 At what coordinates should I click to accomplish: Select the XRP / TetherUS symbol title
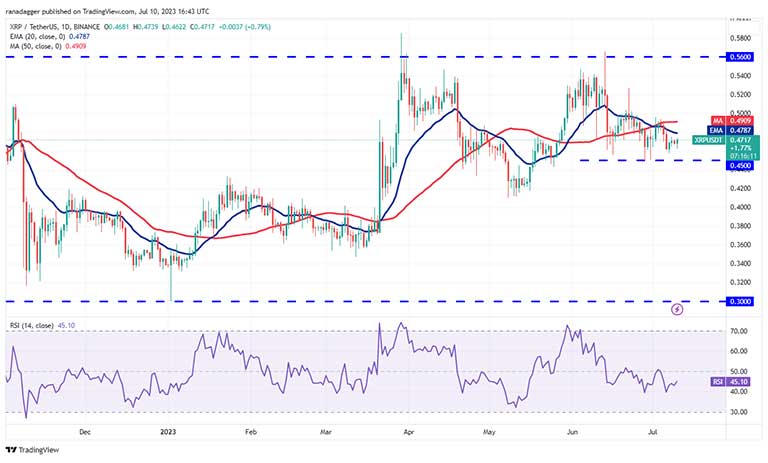pyautogui.click(x=54, y=27)
